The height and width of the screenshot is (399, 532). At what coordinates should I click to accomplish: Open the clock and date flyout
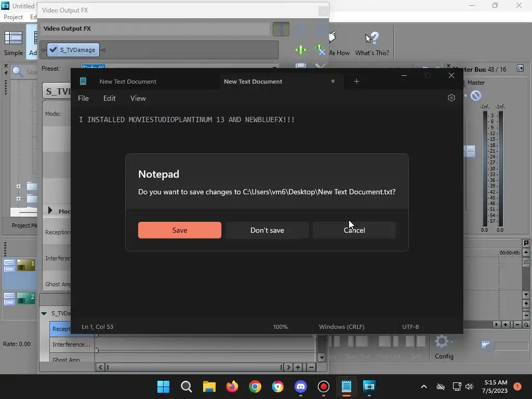495,387
